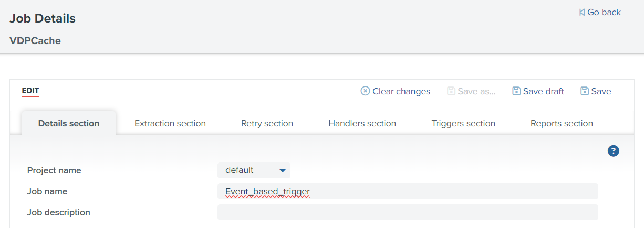Open the Extraction section tab
Screen dimensions: 644x228
170,124
